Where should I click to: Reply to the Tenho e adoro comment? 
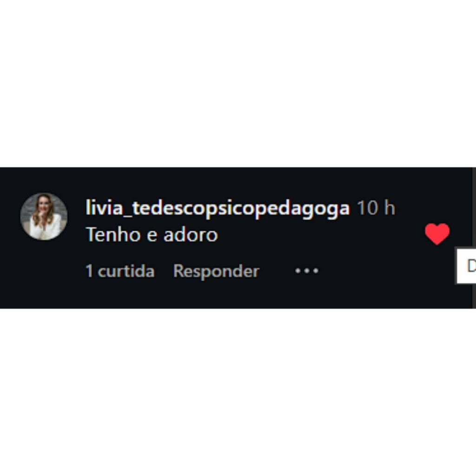coord(216,271)
